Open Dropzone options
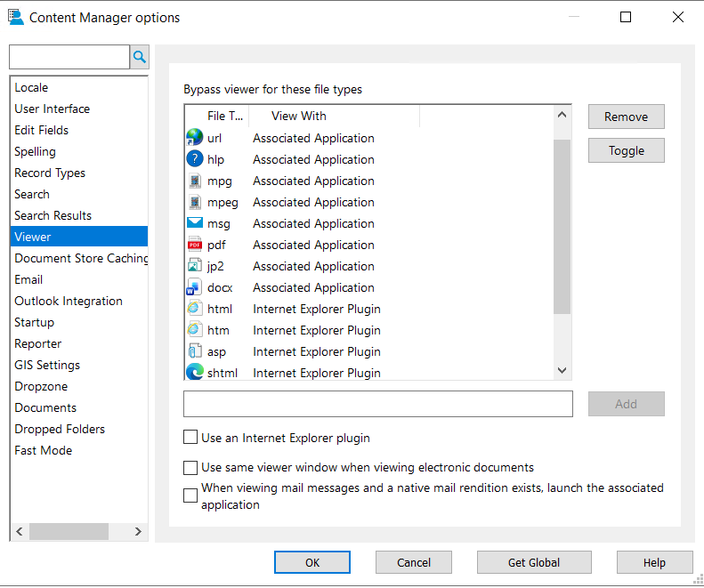704x588 pixels. pos(79,386)
